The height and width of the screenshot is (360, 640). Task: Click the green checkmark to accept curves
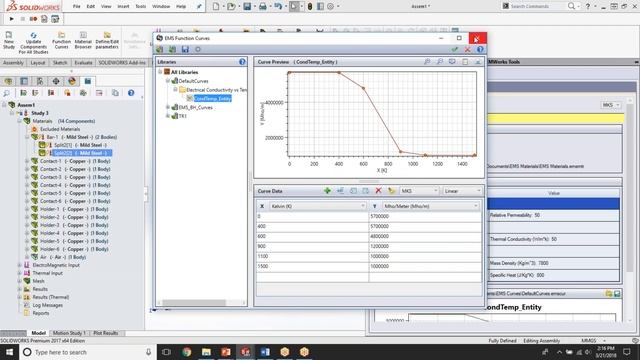coord(455,49)
